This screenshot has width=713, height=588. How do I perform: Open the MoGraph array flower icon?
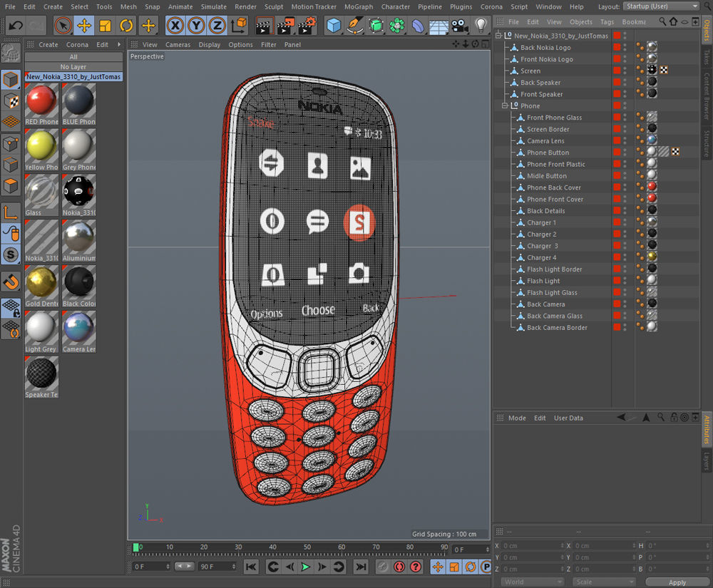pos(396,26)
